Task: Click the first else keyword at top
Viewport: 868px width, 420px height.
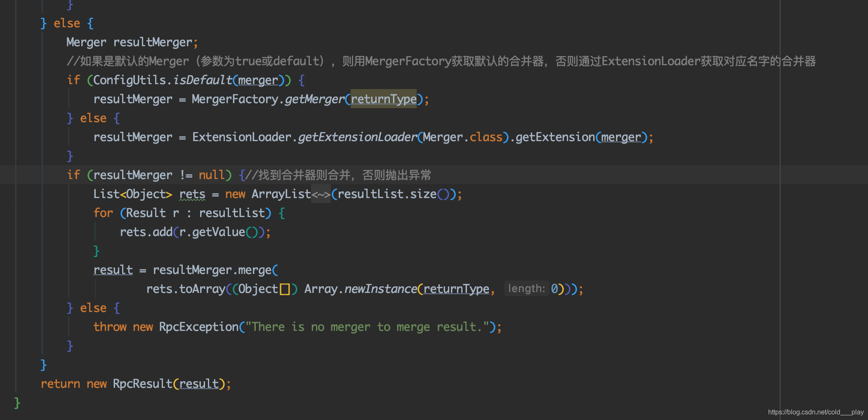Action: click(67, 23)
